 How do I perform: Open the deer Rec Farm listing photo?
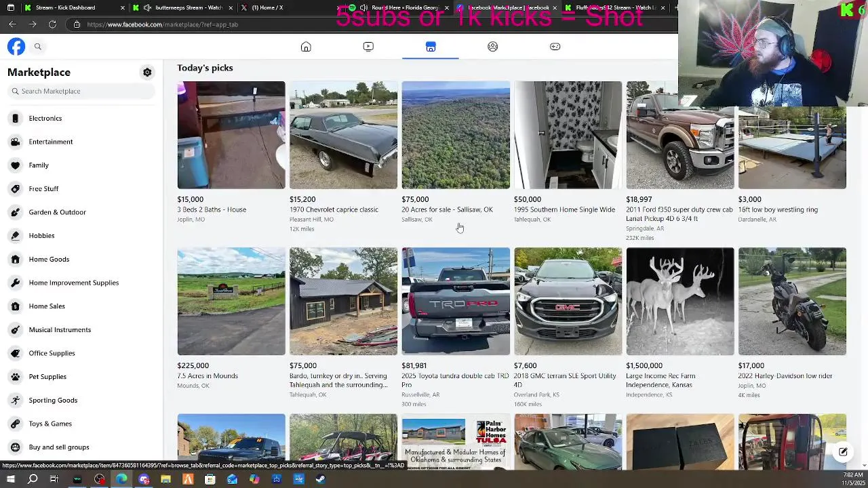coord(680,302)
